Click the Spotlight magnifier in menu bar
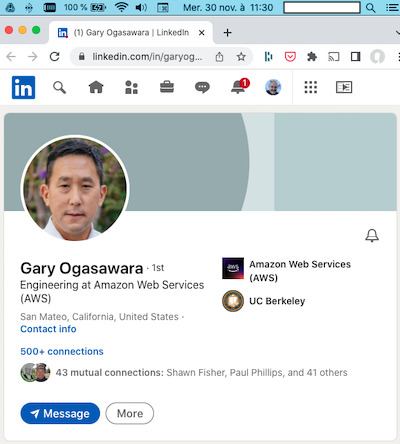 tap(371, 7)
